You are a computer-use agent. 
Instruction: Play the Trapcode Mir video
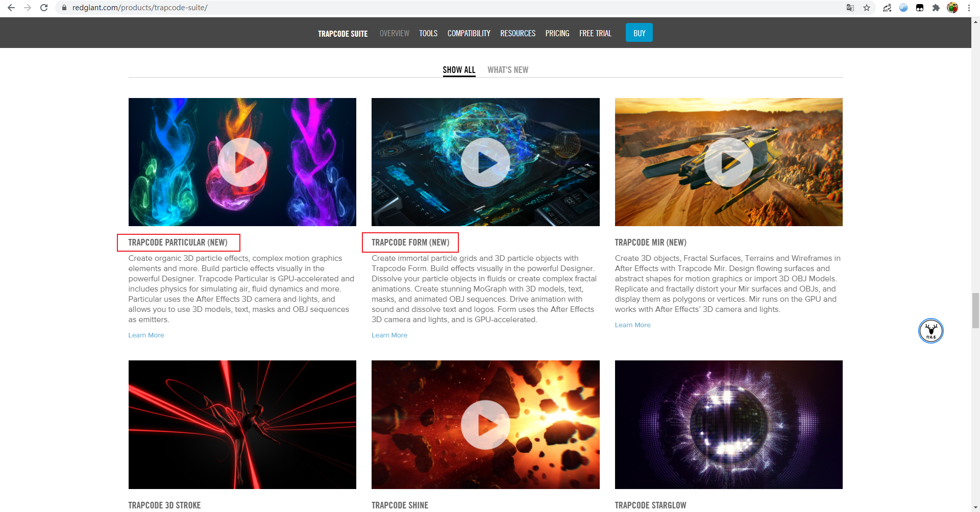(729, 162)
